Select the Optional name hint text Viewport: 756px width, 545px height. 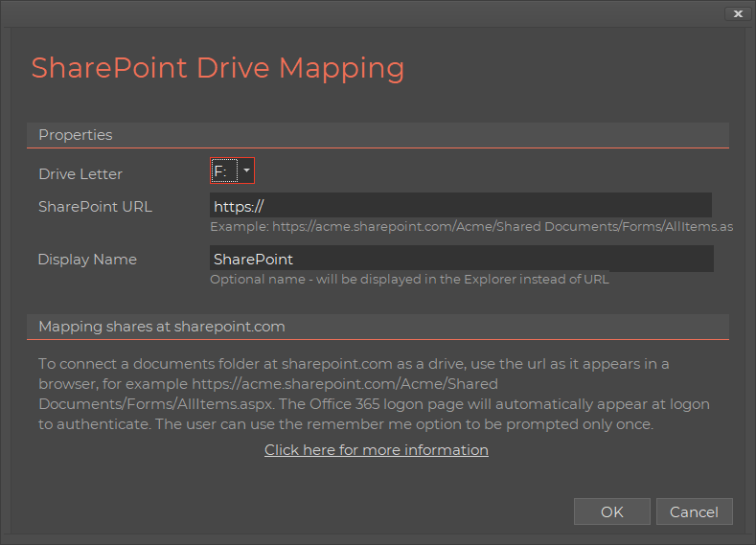point(409,279)
